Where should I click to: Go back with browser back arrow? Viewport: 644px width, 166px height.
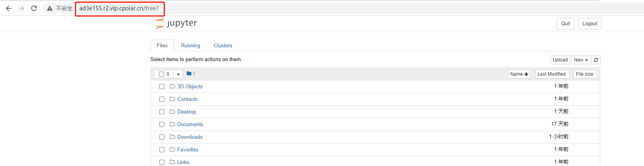(x=9, y=8)
